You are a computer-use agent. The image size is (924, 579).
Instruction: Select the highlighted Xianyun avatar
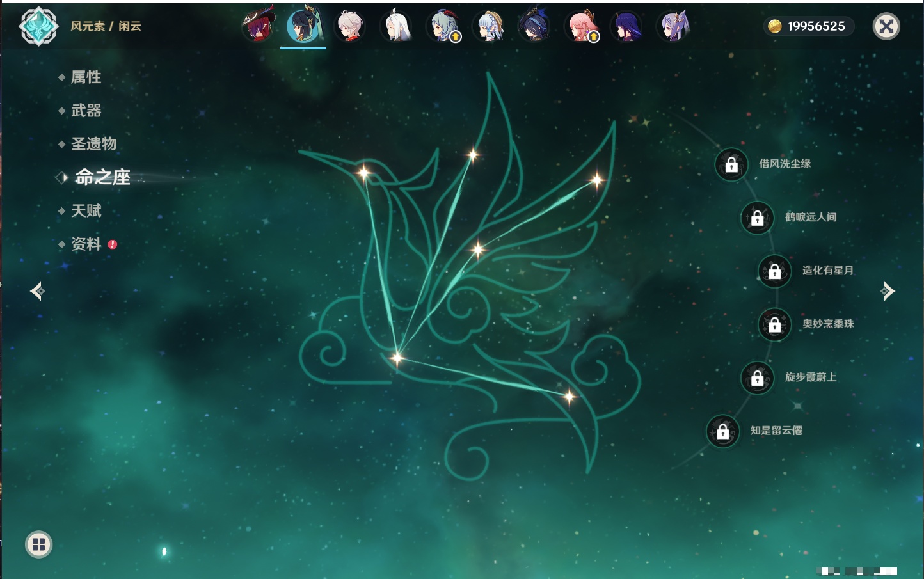(303, 26)
